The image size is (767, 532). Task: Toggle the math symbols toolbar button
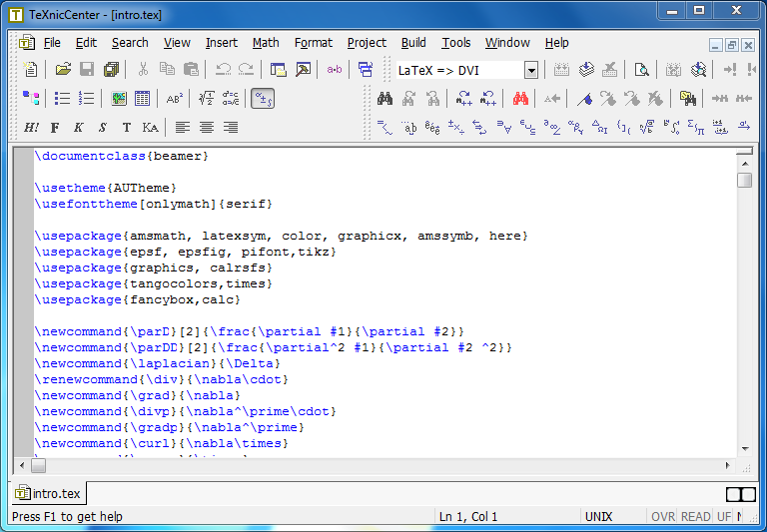pos(263,99)
